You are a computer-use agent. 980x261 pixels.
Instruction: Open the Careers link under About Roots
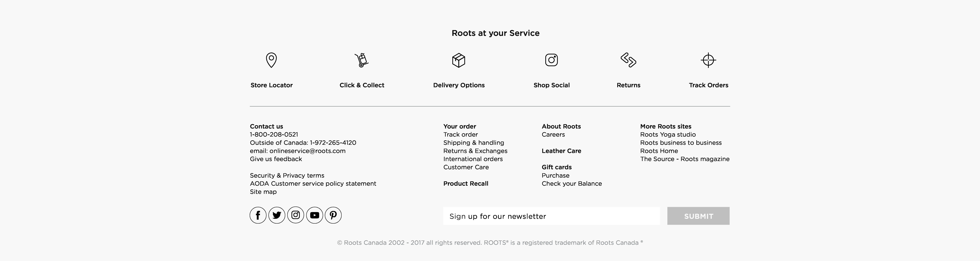pyautogui.click(x=553, y=134)
